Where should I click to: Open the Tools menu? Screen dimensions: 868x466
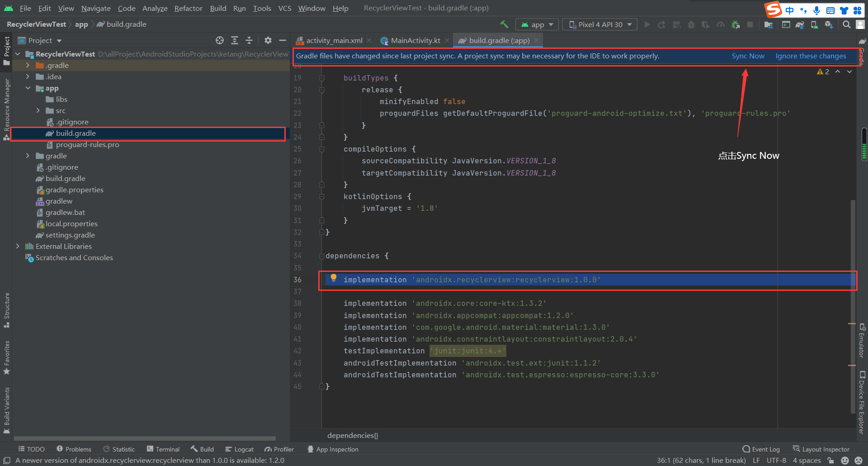pyautogui.click(x=262, y=8)
